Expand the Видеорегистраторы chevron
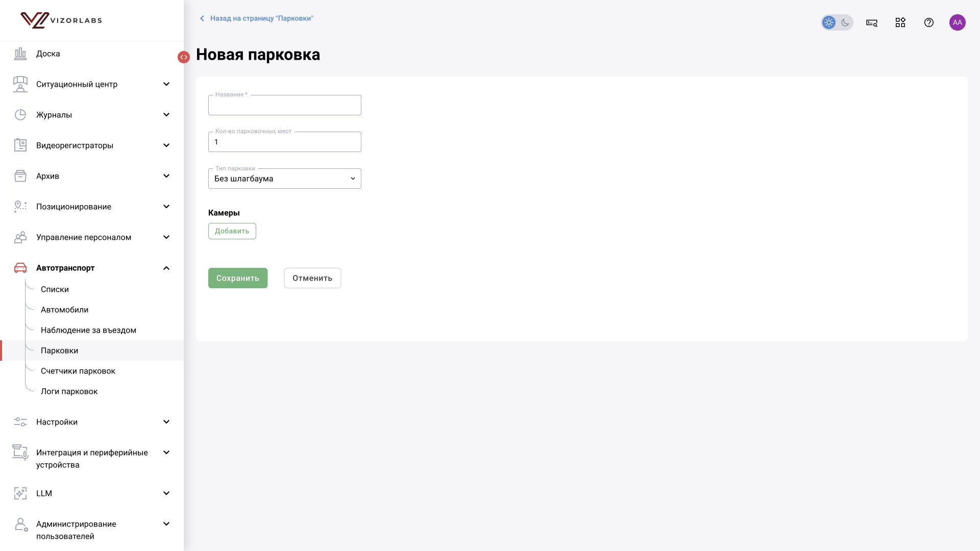The height and width of the screenshot is (551, 980). pyautogui.click(x=166, y=145)
